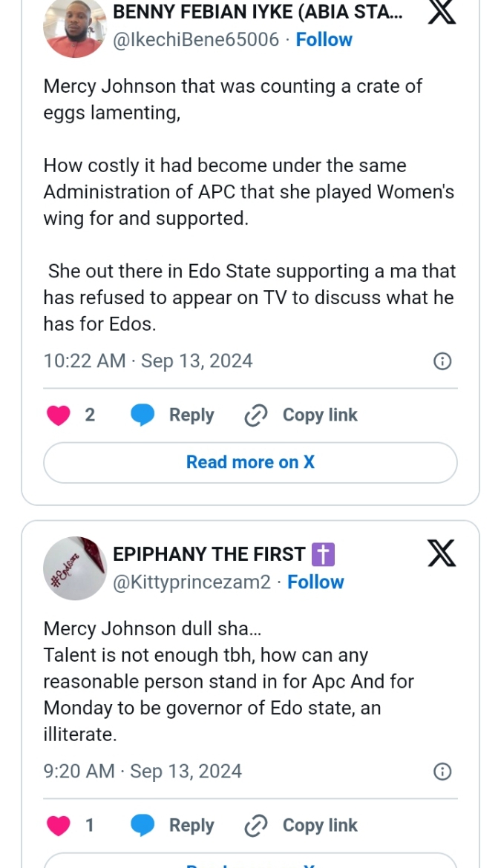Follow @IkechiBene65006
The height and width of the screenshot is (868, 501).
coord(324,39)
